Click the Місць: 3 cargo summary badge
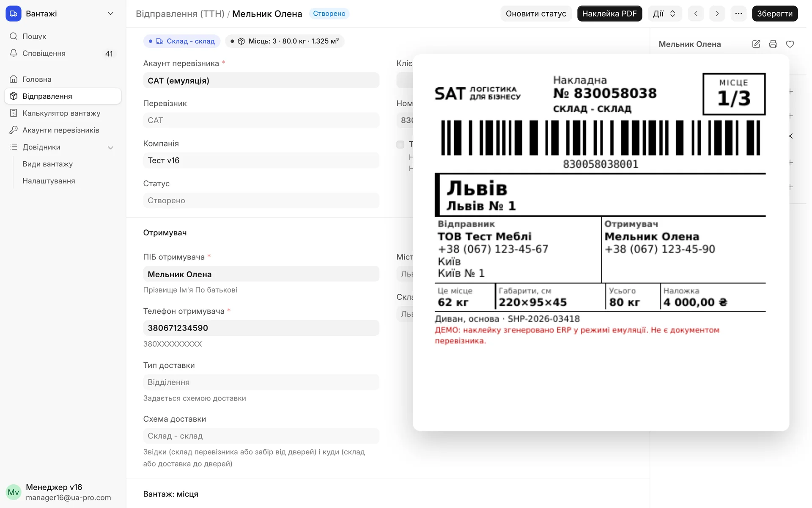Screen dimensions: 812x508 (285, 41)
